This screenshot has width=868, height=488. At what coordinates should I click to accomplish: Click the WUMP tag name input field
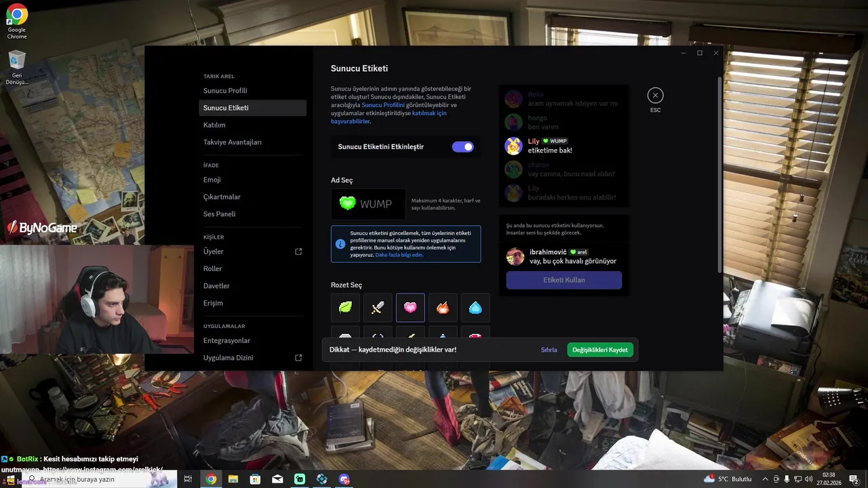tap(368, 204)
